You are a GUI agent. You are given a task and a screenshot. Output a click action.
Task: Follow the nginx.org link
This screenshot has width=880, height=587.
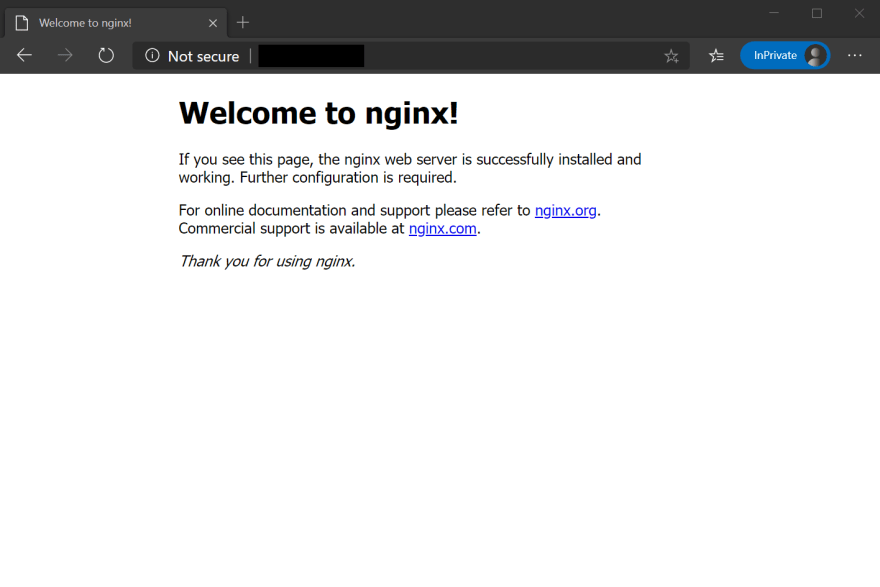click(565, 210)
